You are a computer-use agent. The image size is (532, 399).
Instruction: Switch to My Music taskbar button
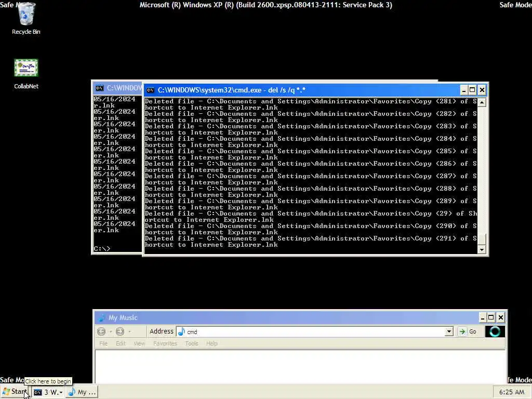pos(82,392)
